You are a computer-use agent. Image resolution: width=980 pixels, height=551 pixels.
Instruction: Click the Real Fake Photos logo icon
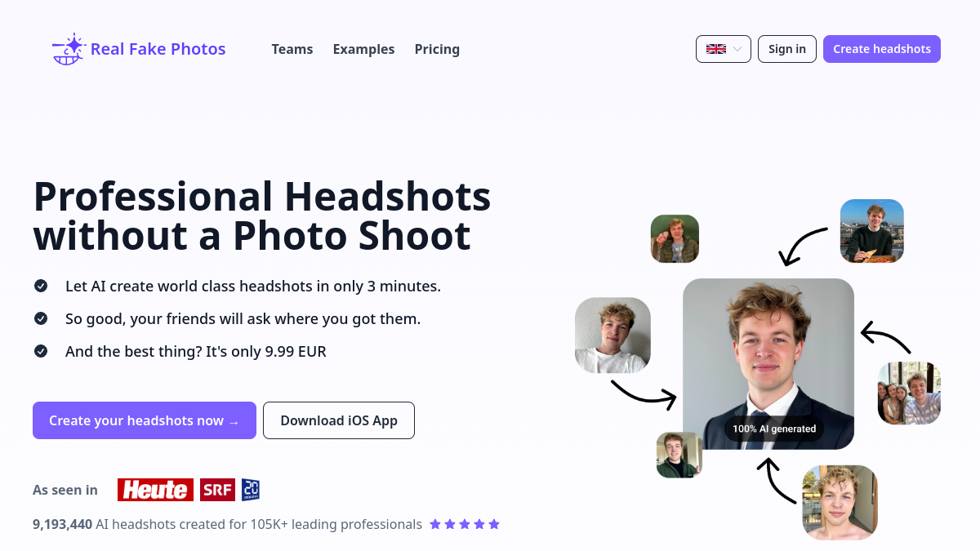pos(69,49)
